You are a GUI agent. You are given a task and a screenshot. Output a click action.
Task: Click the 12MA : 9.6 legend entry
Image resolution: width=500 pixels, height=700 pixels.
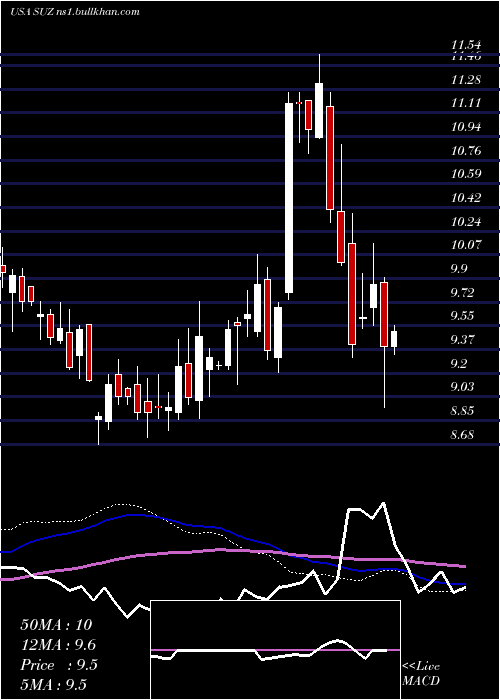pyautogui.click(x=58, y=645)
